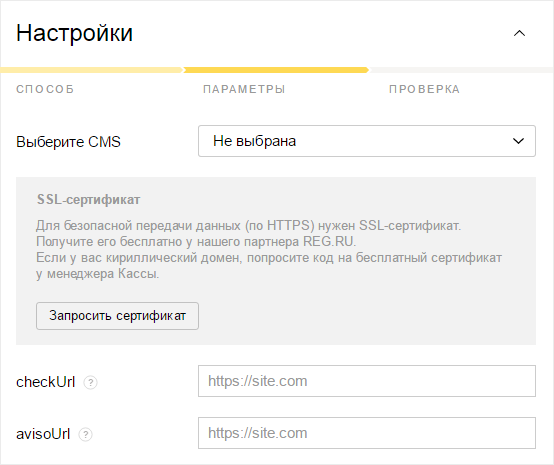This screenshot has height=465, width=554.
Task: Go to the СПОСОБ step
Action: [45, 89]
